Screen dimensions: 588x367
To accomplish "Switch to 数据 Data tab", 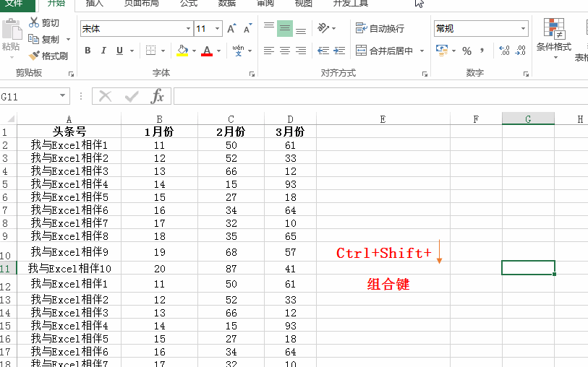I will (x=227, y=4).
